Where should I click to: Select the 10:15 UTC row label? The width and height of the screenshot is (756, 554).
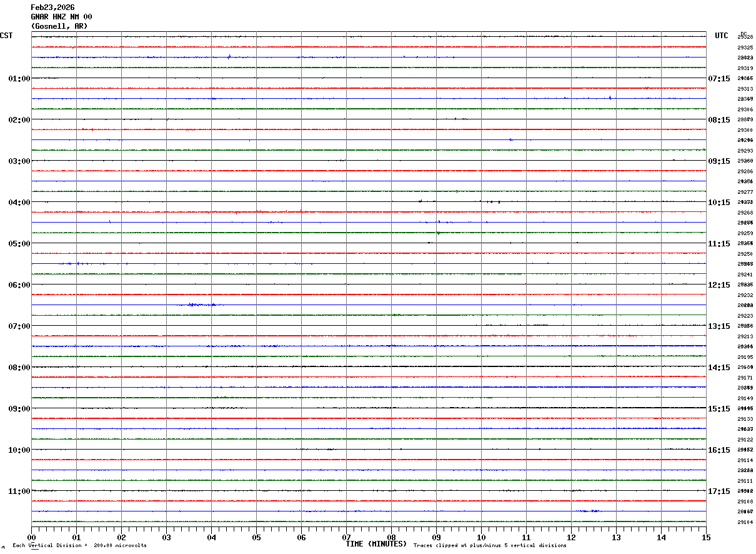click(x=719, y=202)
